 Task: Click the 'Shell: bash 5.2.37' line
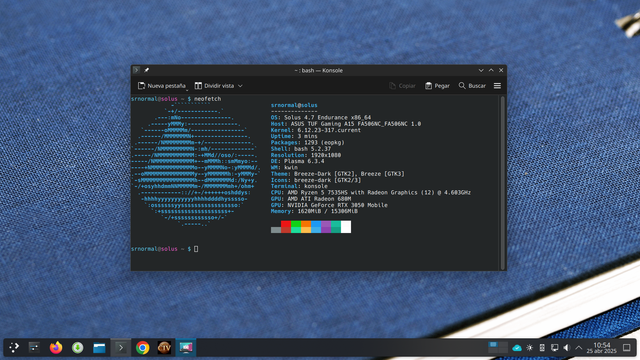tap(301, 149)
